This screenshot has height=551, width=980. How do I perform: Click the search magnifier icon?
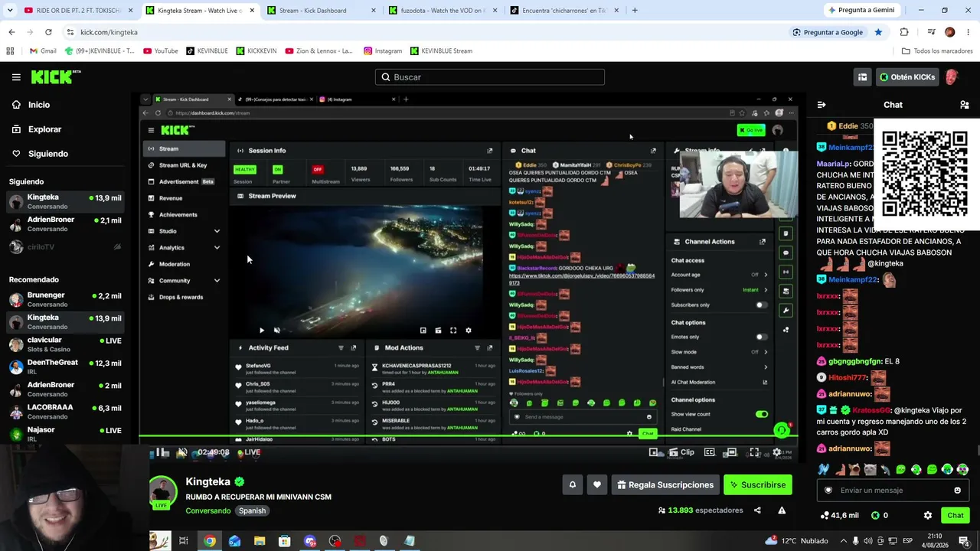tap(386, 77)
